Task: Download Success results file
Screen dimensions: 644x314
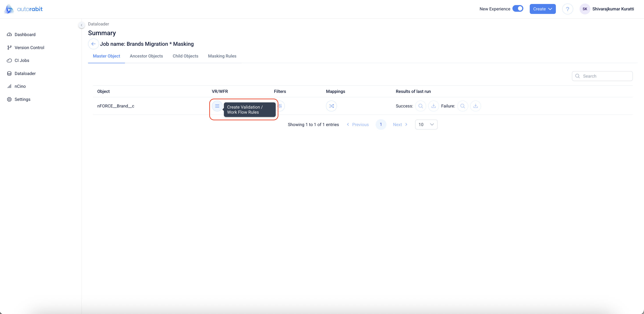Action: (433, 106)
